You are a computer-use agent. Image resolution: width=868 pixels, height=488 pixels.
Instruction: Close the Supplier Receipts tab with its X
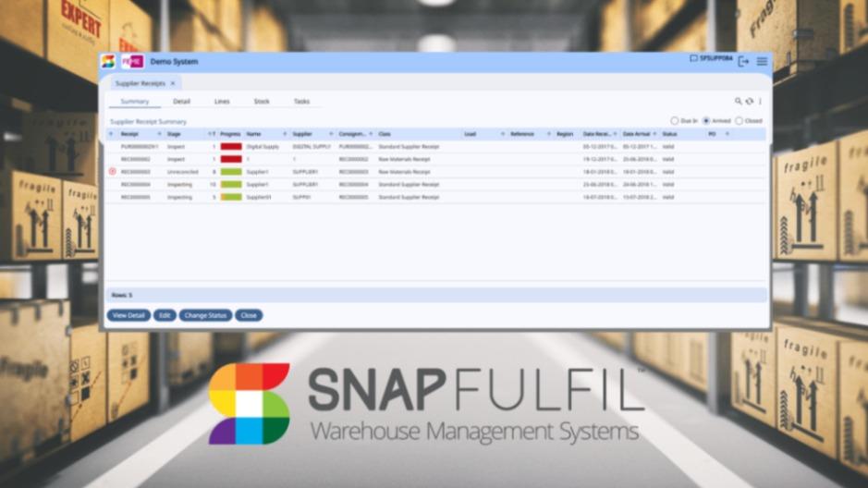click(x=173, y=83)
